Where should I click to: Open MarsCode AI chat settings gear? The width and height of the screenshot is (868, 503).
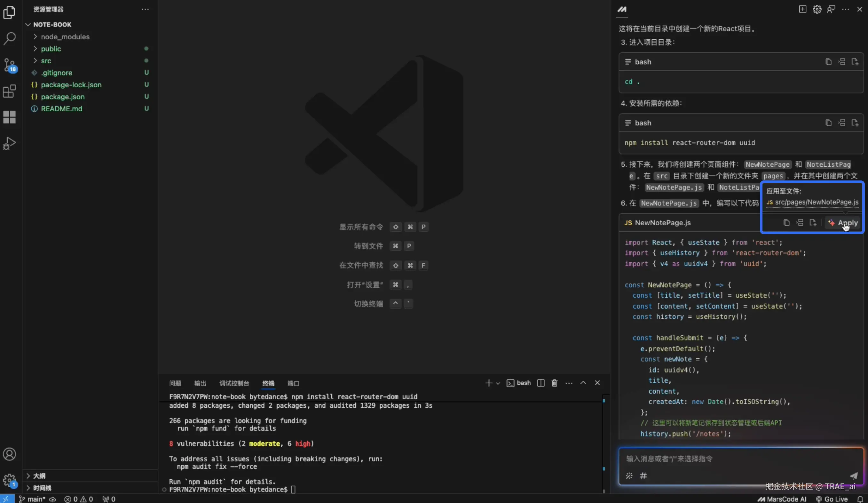(x=817, y=9)
